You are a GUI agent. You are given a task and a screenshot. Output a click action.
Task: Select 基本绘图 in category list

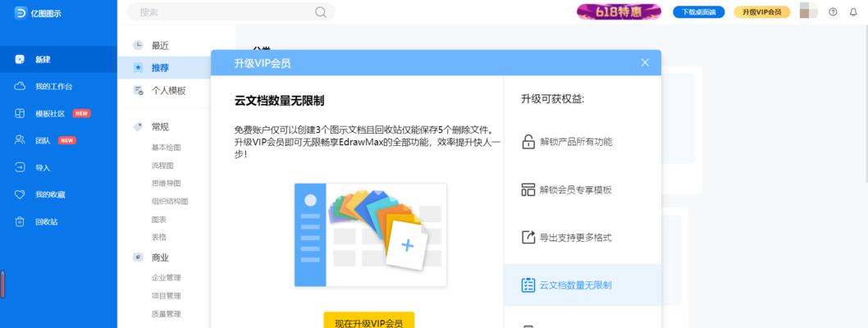tap(166, 148)
